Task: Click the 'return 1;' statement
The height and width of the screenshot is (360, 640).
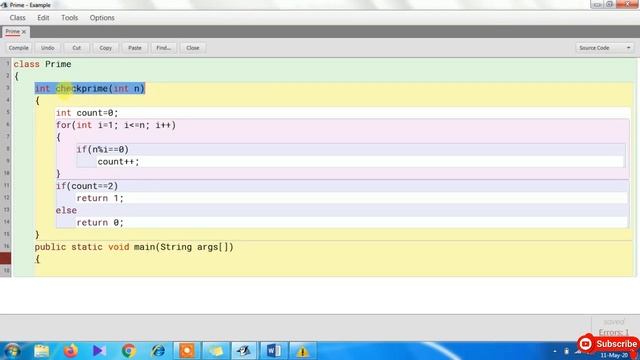Action: click(100, 198)
